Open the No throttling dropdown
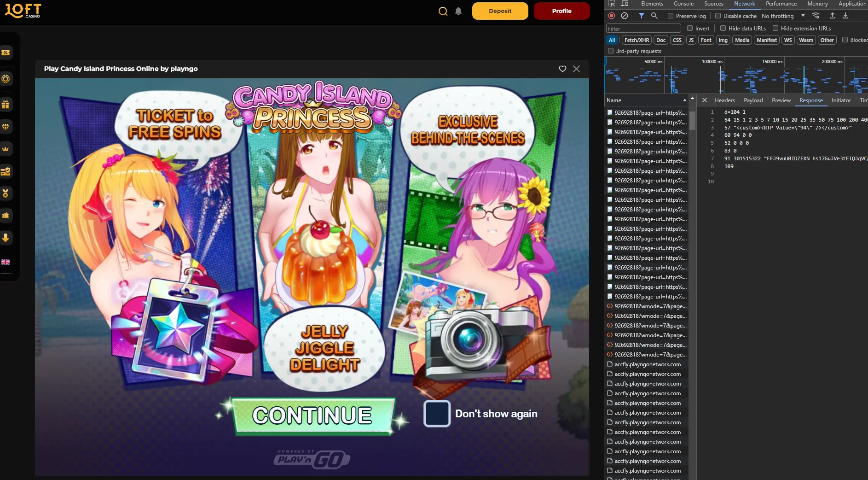The image size is (868, 480). click(x=783, y=16)
